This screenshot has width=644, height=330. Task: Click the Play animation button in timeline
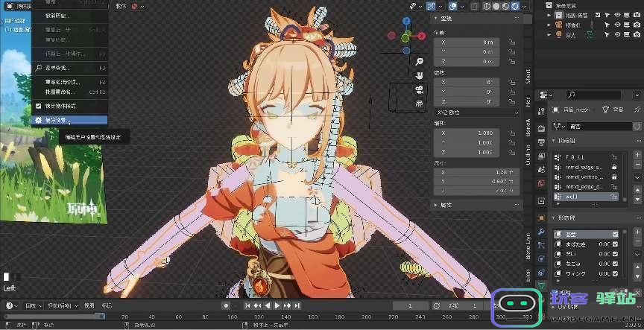click(277, 305)
